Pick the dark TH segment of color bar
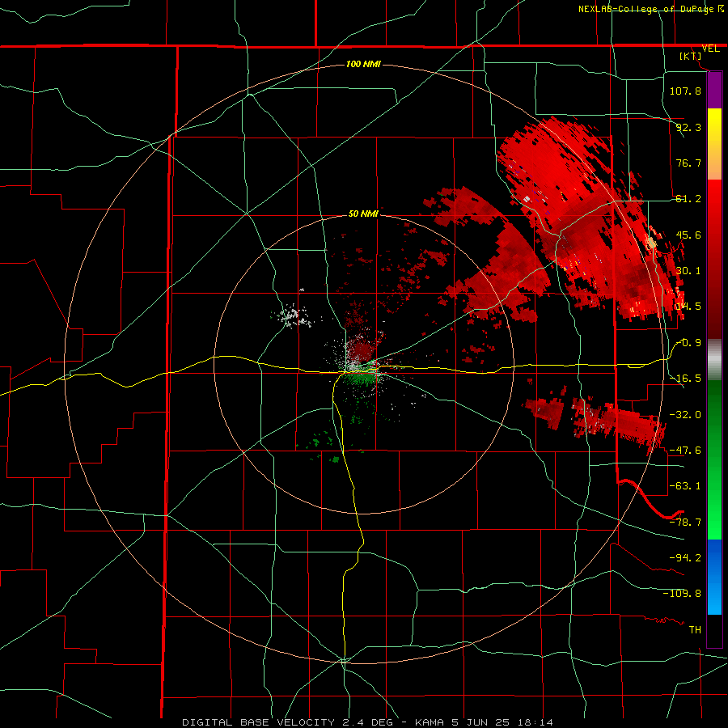 pyautogui.click(x=714, y=630)
